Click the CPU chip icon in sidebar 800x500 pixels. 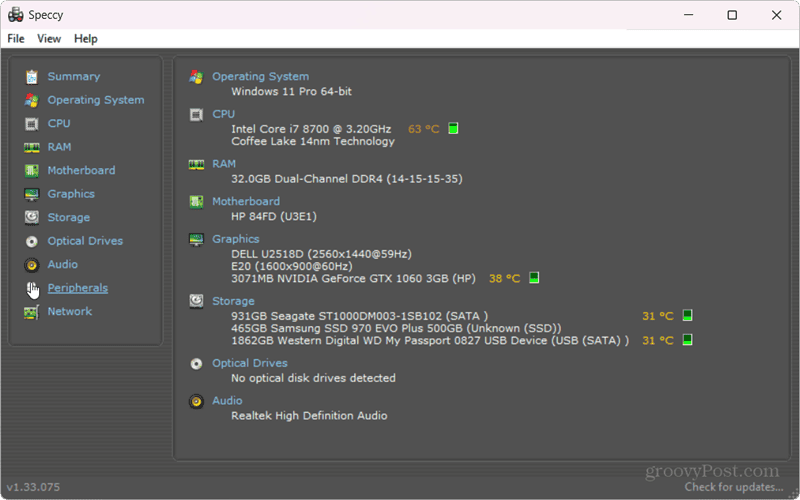[32, 123]
